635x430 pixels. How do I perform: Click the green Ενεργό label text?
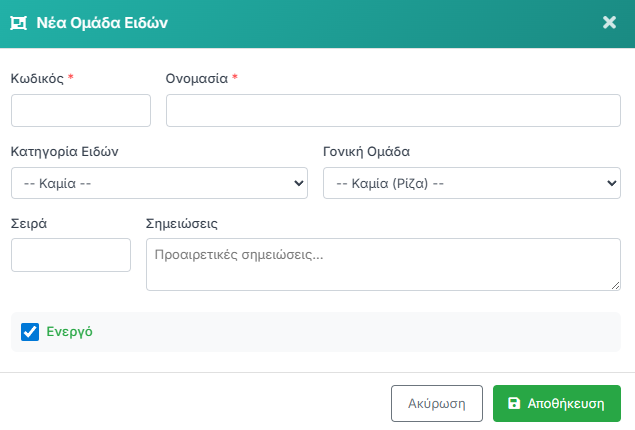click(69, 332)
